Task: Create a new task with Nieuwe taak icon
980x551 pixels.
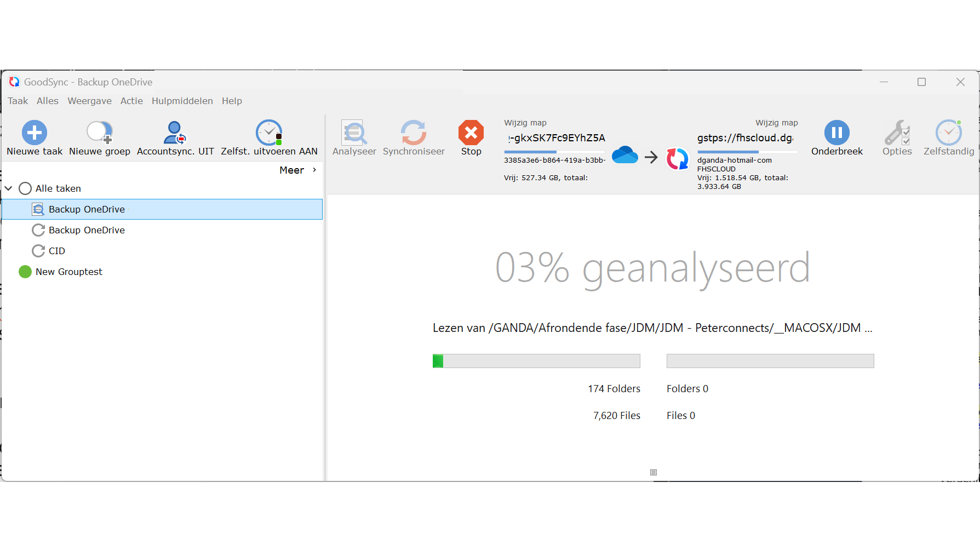Action: pyautogui.click(x=34, y=132)
